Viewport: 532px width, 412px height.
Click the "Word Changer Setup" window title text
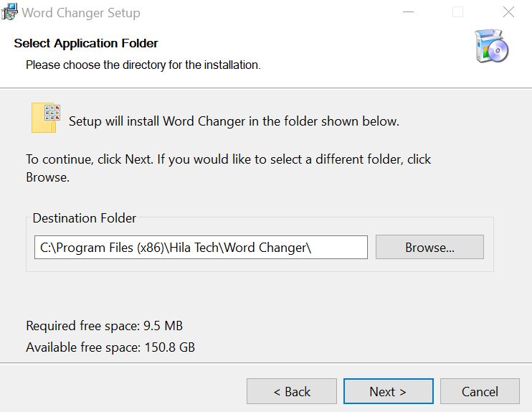coord(81,13)
